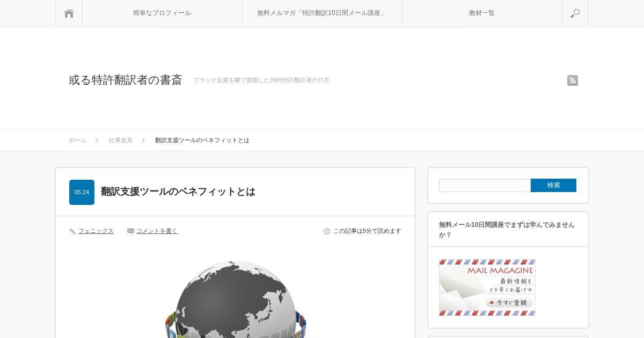Image resolution: width=644 pixels, height=338 pixels.
Task: Select the tagline ブラック企業を鬱で退職した20代特許翻訳者の行方
Action: (x=261, y=80)
